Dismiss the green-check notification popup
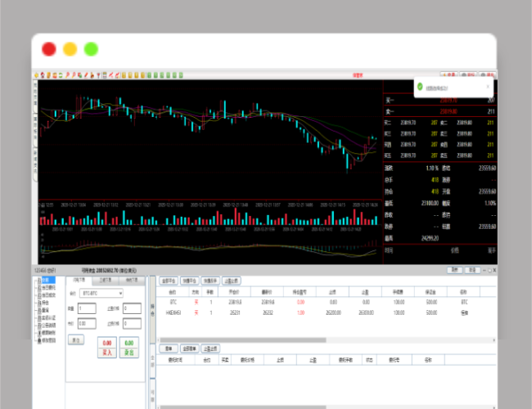 pos(488,85)
